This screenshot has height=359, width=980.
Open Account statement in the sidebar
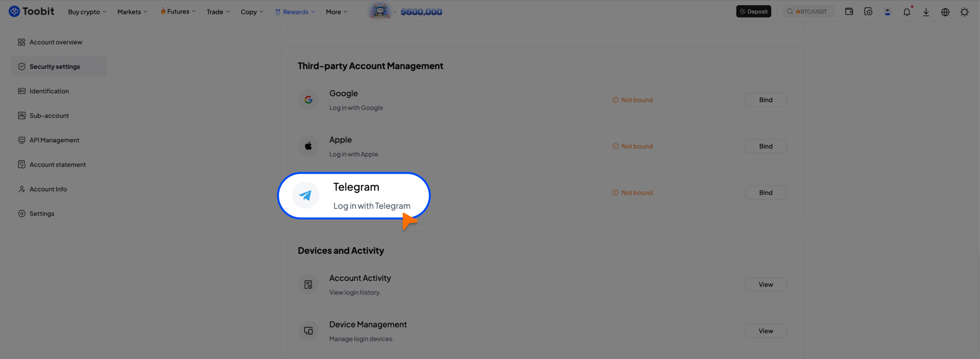click(58, 165)
